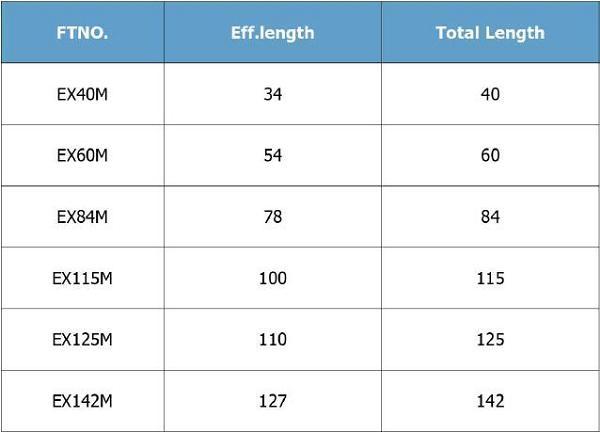Click effective length value 127
The image size is (600, 432).
pyautogui.click(x=273, y=401)
